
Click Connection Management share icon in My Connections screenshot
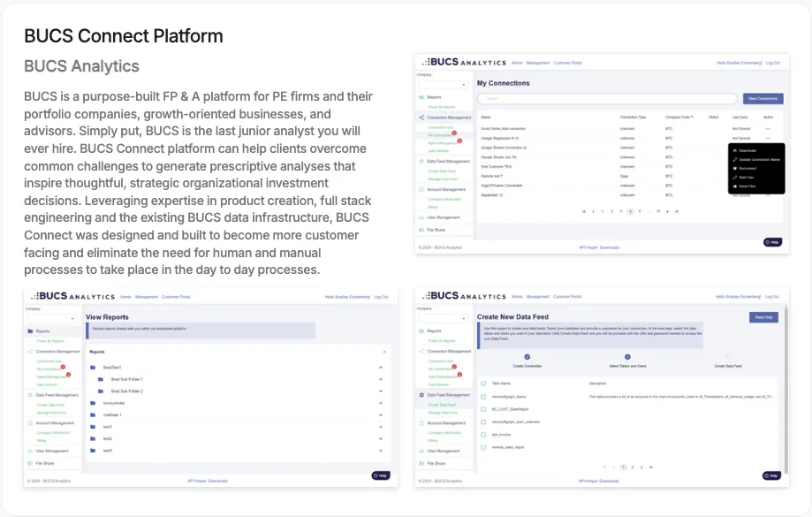[x=421, y=118]
